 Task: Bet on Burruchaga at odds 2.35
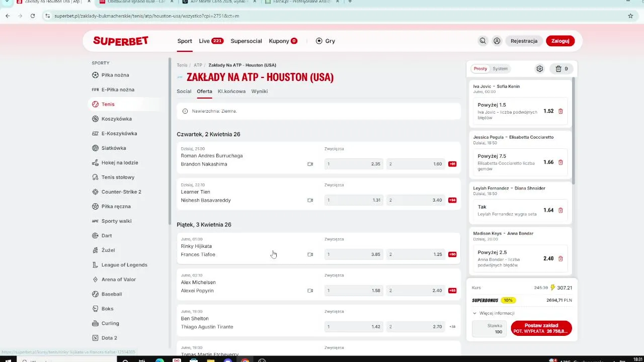tap(354, 164)
